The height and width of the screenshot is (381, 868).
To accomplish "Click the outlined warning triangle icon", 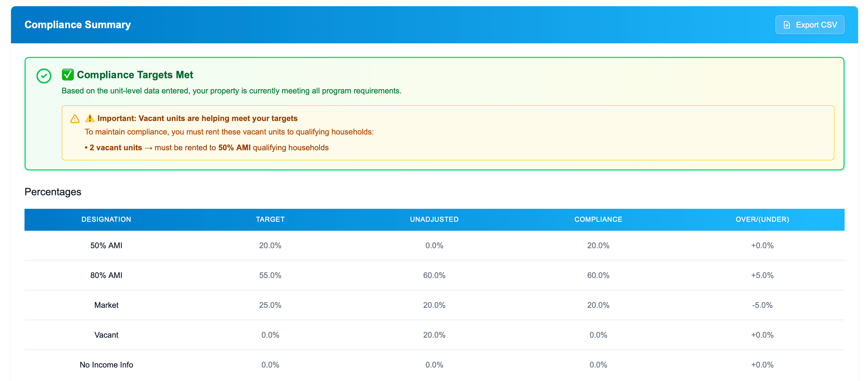I will click(75, 119).
